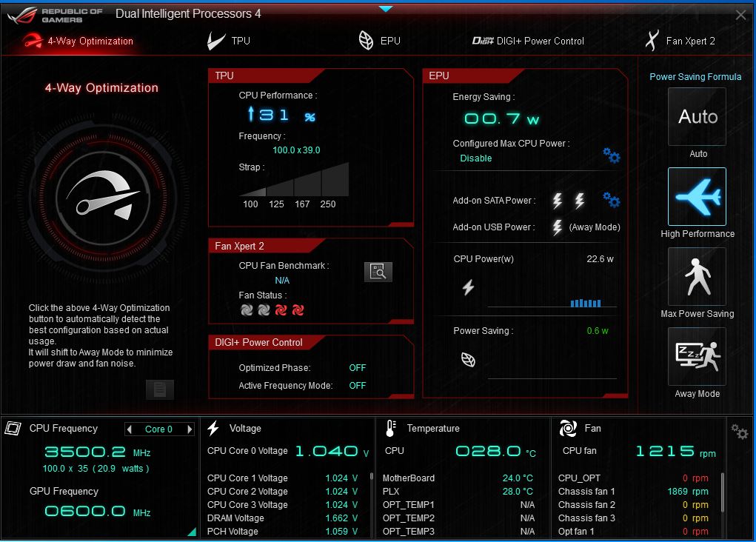The image size is (756, 542).
Task: Open the Fan Xpert 2 tab
Action: coord(680,41)
